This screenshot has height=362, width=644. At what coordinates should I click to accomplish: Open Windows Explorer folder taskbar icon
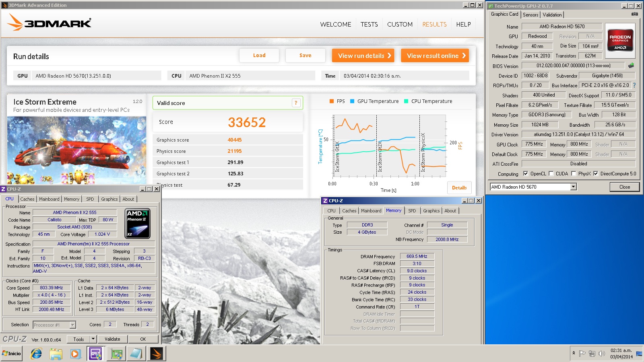click(x=56, y=354)
